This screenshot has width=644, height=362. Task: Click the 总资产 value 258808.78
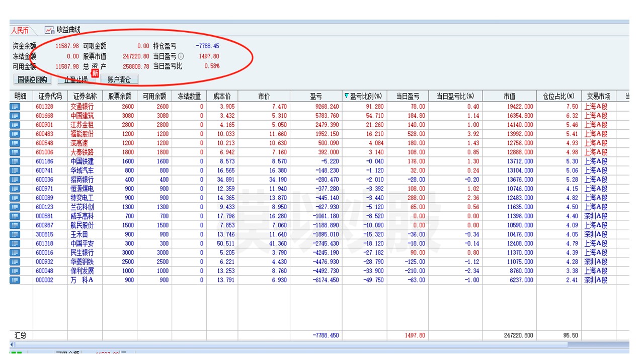tap(136, 66)
